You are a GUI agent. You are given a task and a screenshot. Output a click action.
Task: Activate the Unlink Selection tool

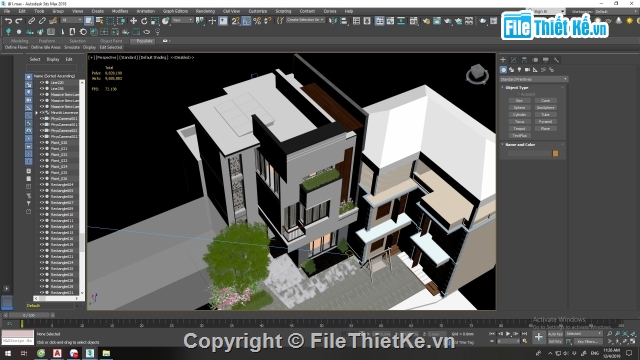click(x=42, y=21)
